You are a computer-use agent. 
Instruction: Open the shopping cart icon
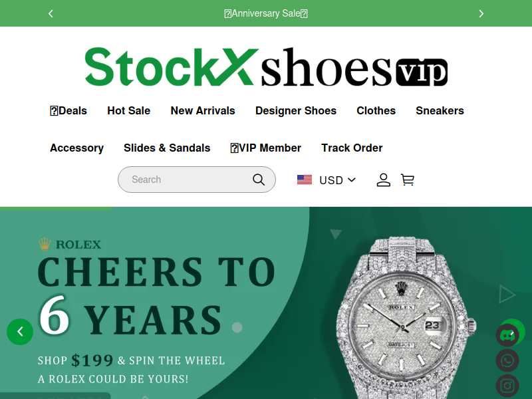click(408, 180)
